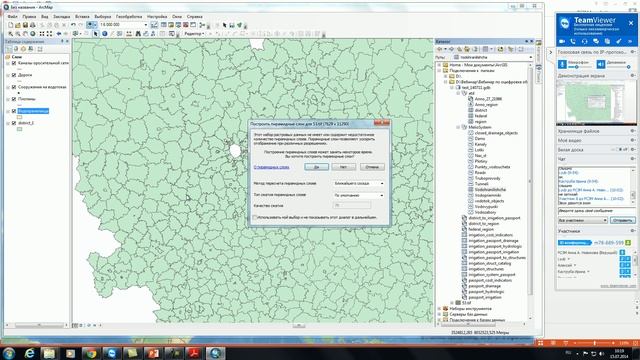Viewport: 640px width, 360px height.
Task: Toggle visibility of Каналы оросительной сети layer
Action: [14, 63]
